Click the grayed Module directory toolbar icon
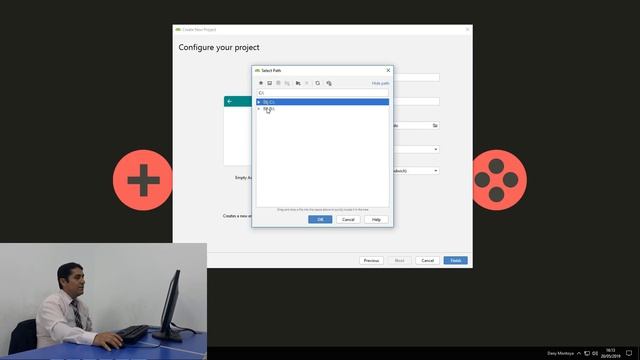640x360 pixels. click(x=287, y=83)
